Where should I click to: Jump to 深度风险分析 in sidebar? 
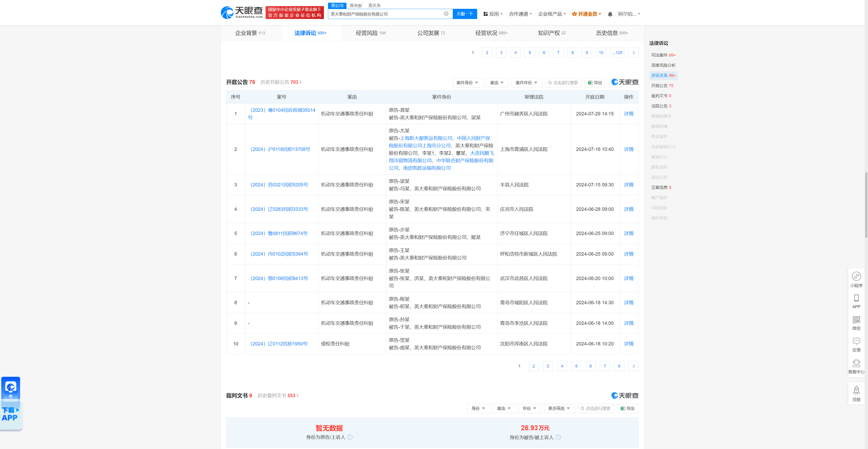click(x=663, y=65)
